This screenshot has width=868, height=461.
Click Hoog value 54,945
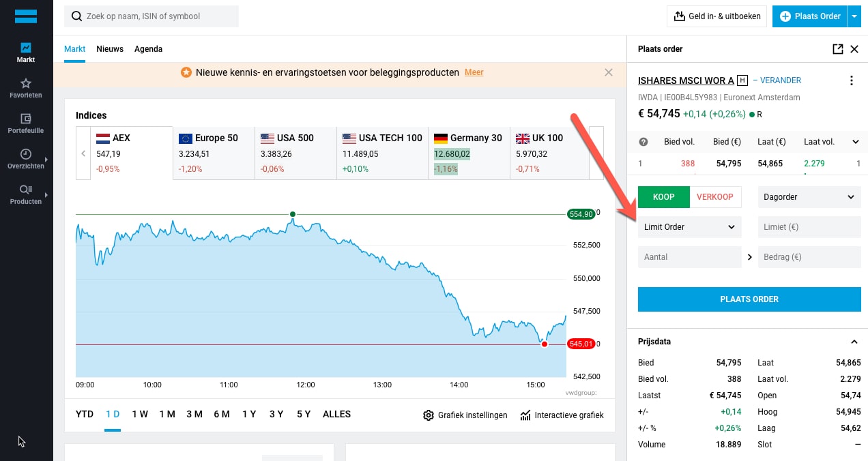(847, 412)
